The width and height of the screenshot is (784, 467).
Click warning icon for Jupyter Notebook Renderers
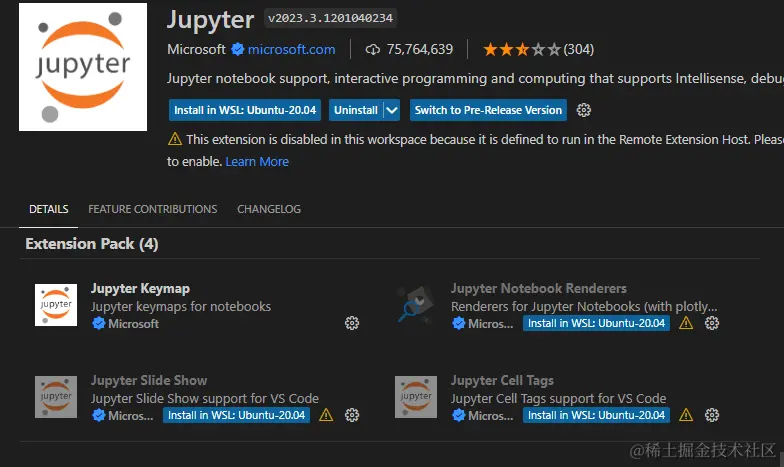pyautogui.click(x=686, y=324)
